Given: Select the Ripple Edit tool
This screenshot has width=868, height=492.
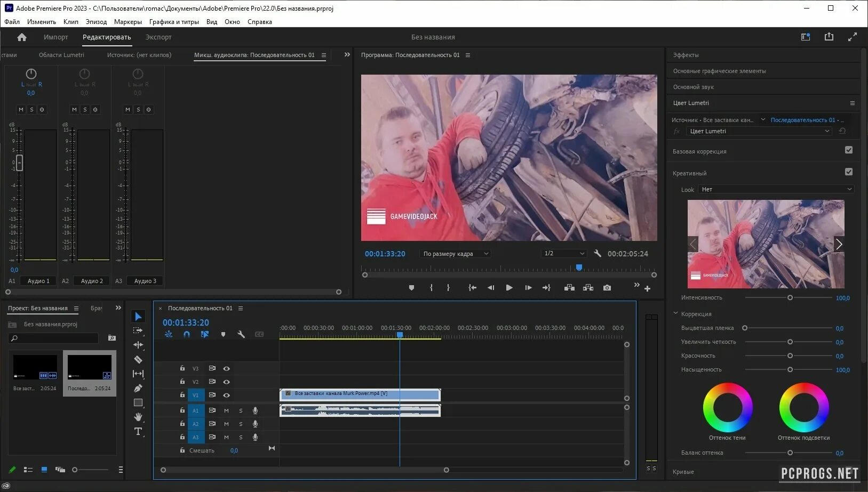Looking at the screenshot, I should [x=138, y=345].
